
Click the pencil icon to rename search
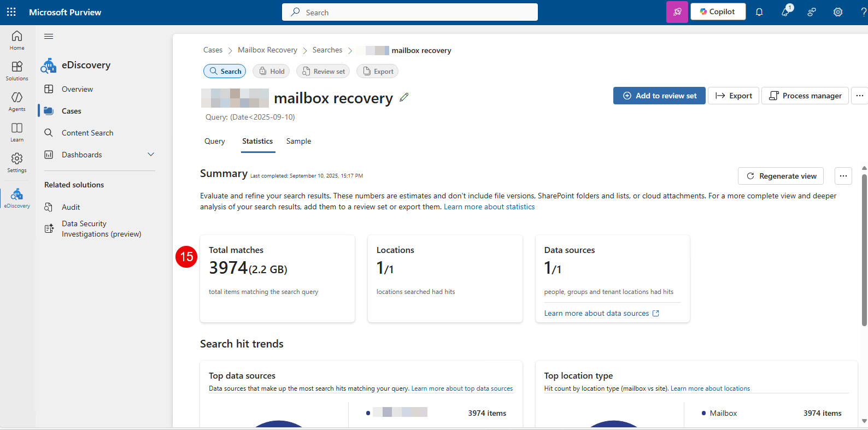(404, 97)
